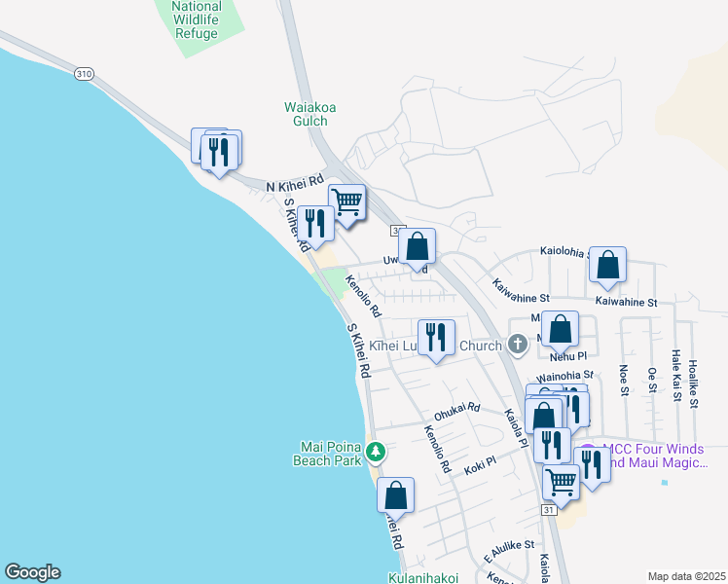Click the Kulanihakoi label at bottom
Viewport: 728px width, 584px height.
423,578
